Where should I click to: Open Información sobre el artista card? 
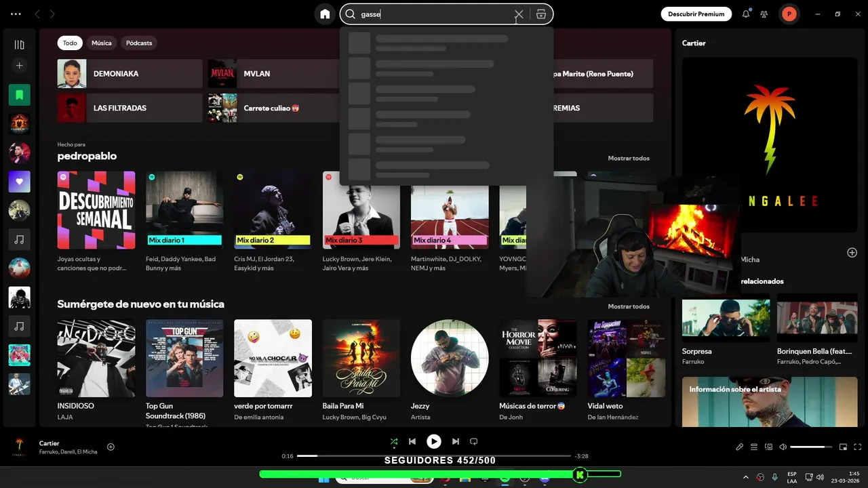pyautogui.click(x=770, y=402)
